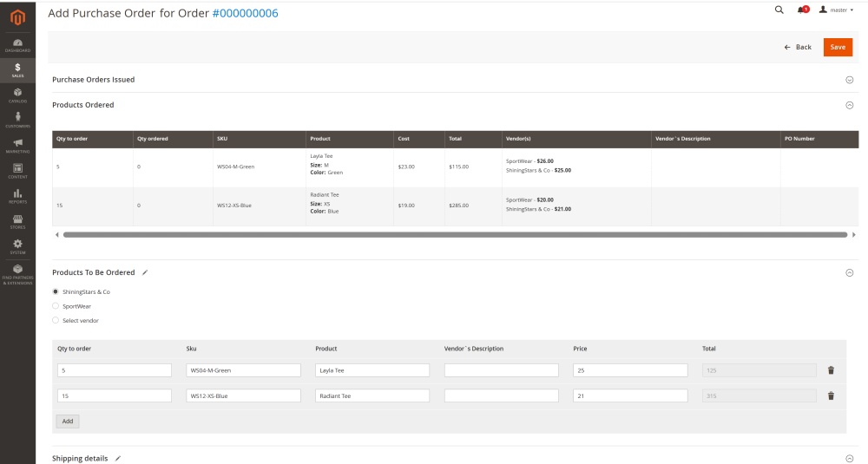Expand the Purchase Orders Issued section
The width and height of the screenshot is (868, 464).
pyautogui.click(x=850, y=80)
